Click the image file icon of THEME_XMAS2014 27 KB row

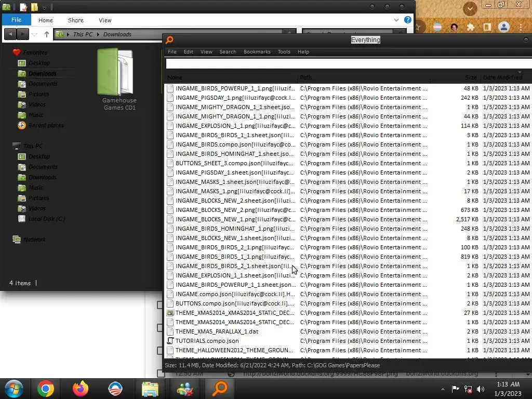pos(170,313)
